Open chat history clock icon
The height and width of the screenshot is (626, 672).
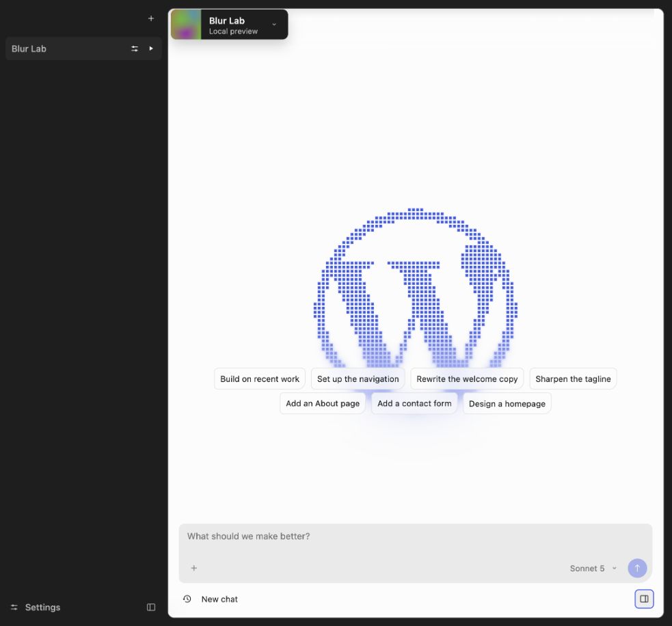(187, 599)
